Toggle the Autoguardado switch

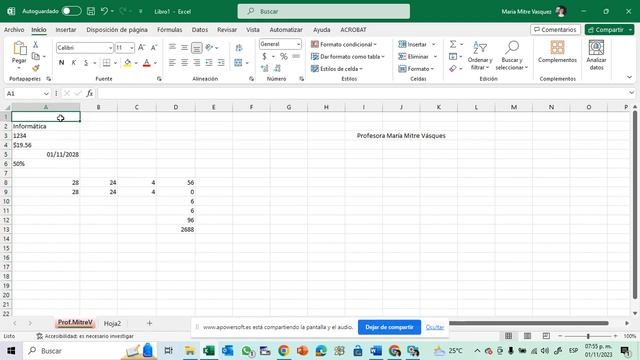71,11
